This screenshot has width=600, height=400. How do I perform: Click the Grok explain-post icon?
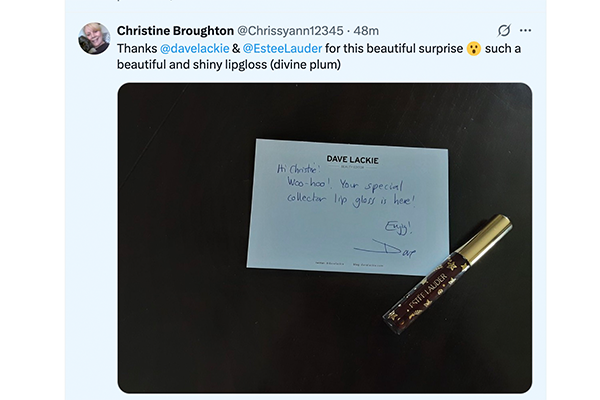503,31
